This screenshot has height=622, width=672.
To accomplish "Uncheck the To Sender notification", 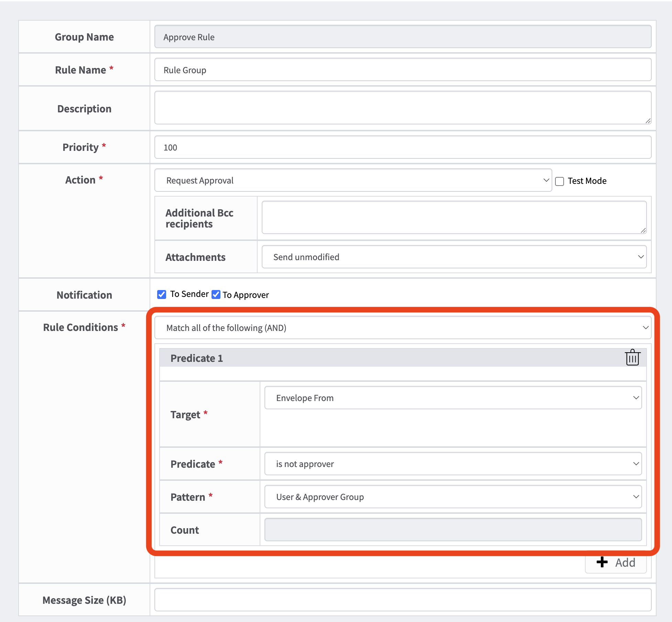I will pyautogui.click(x=162, y=294).
